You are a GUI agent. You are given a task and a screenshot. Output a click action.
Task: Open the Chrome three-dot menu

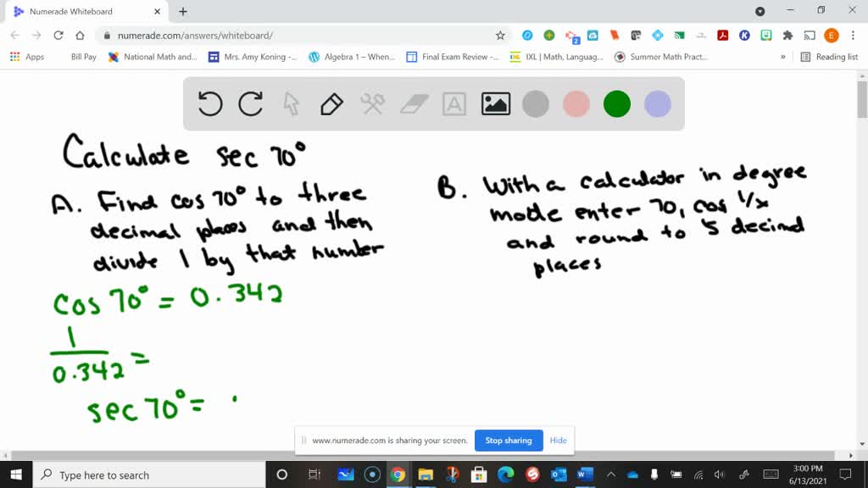click(853, 36)
